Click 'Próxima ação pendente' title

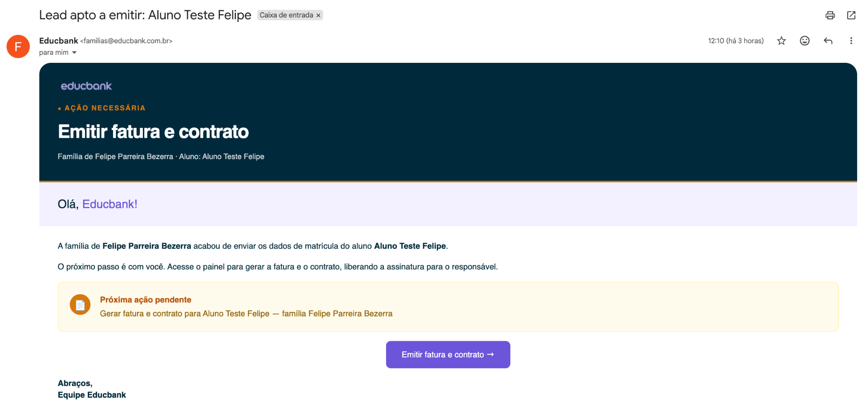coord(146,300)
